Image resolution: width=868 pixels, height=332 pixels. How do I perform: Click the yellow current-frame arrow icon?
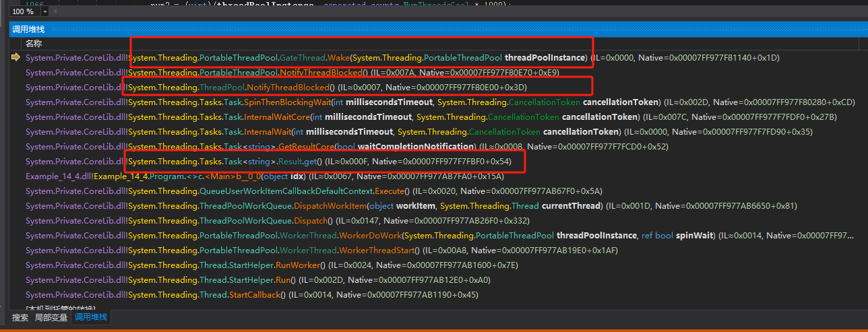[x=15, y=58]
